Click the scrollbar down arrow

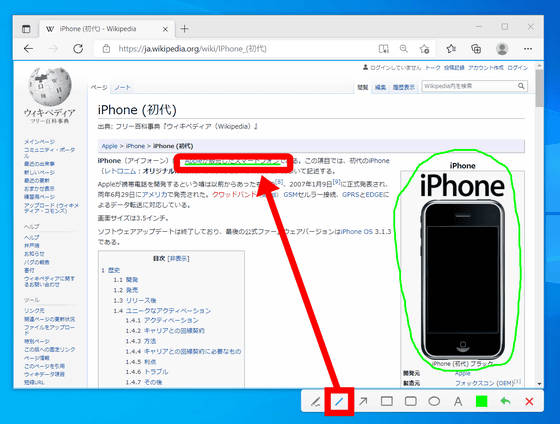[539, 384]
